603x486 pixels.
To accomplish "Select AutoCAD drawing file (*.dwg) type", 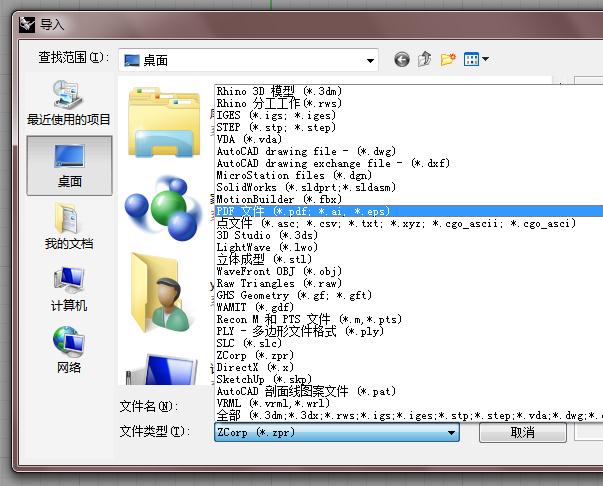I will [295, 151].
